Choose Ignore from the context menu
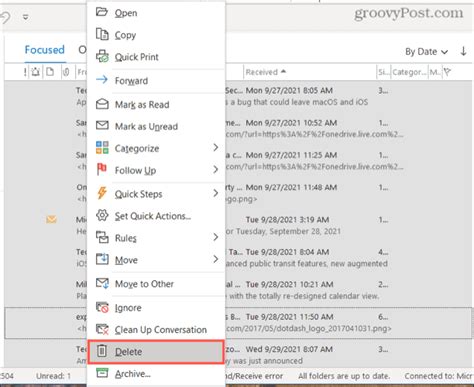Viewport: 474px width, 387px height. pos(156,308)
